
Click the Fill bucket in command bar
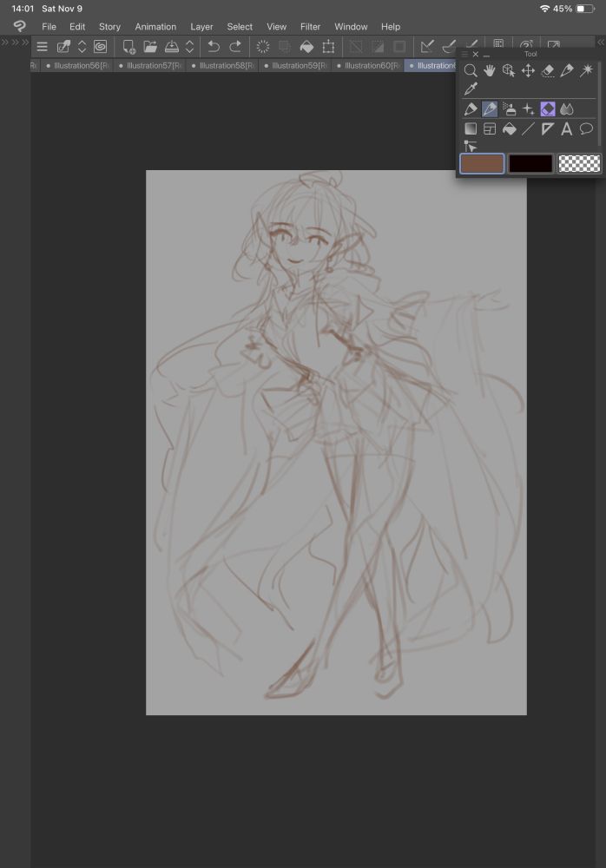coord(306,47)
